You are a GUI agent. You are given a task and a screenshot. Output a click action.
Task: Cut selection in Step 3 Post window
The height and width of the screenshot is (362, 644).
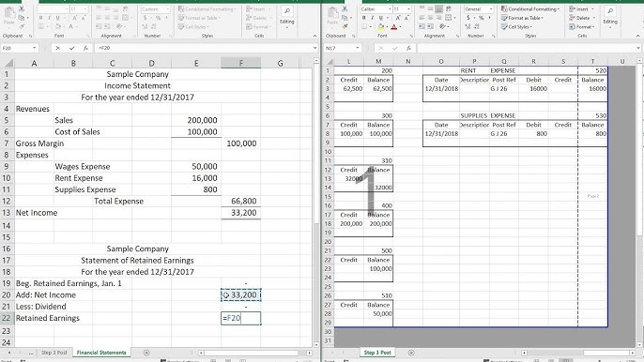[x=345, y=8]
